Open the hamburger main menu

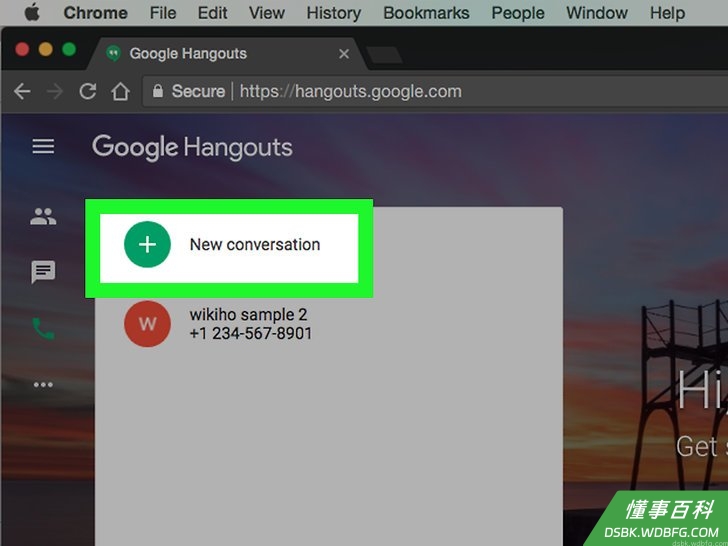click(x=43, y=147)
